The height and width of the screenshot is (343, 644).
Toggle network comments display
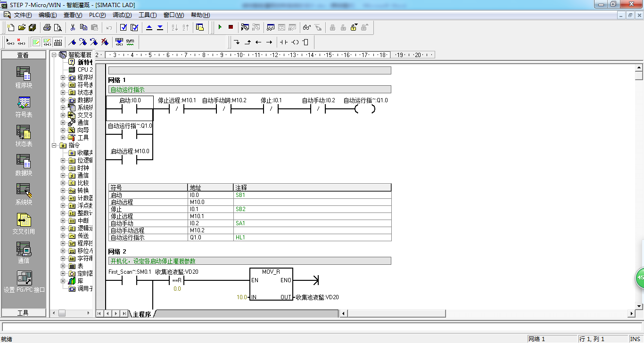click(x=47, y=42)
